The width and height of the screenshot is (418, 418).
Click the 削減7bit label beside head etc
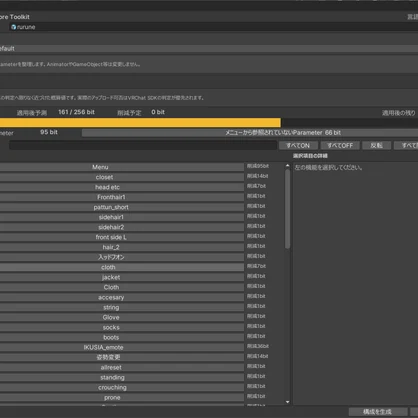[256, 186]
